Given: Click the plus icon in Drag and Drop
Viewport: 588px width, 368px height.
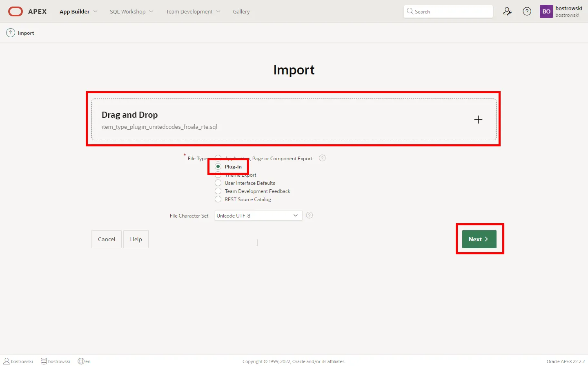Looking at the screenshot, I should tap(478, 119).
